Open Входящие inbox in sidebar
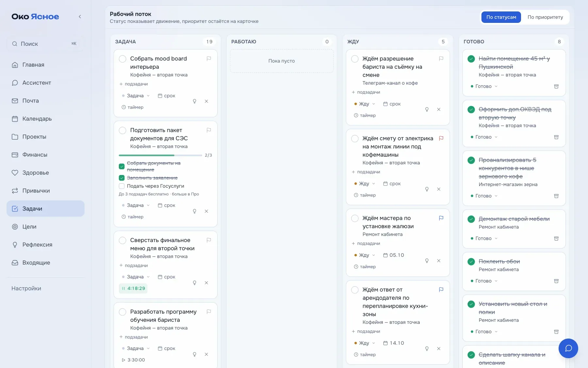This screenshot has height=368, width=588. [45, 263]
